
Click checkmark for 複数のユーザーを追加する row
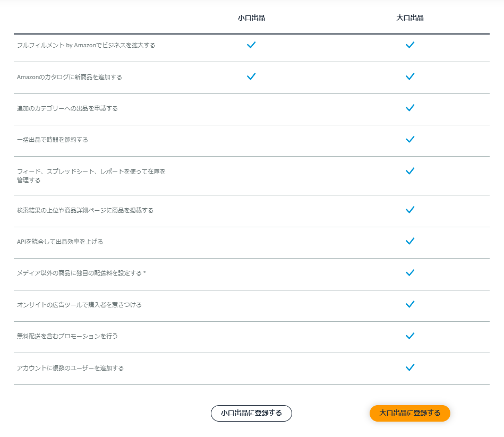[x=409, y=367]
